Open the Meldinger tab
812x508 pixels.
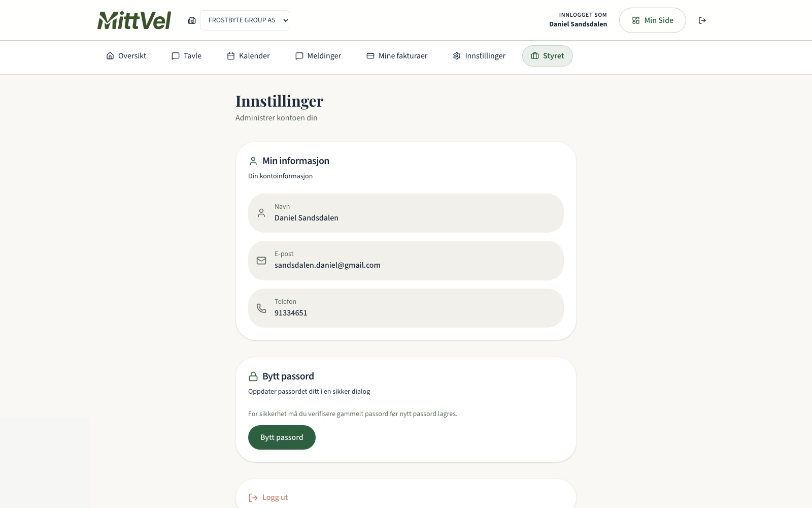[318, 56]
